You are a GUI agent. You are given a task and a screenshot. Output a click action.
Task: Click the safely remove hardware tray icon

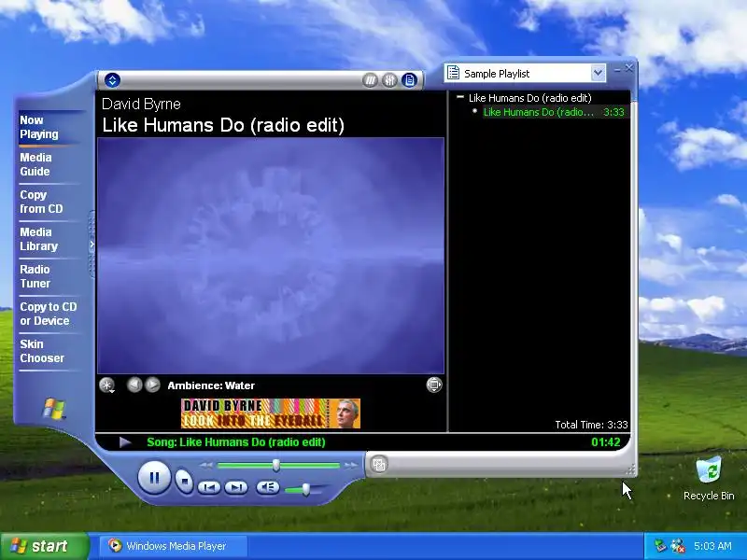(x=660, y=546)
